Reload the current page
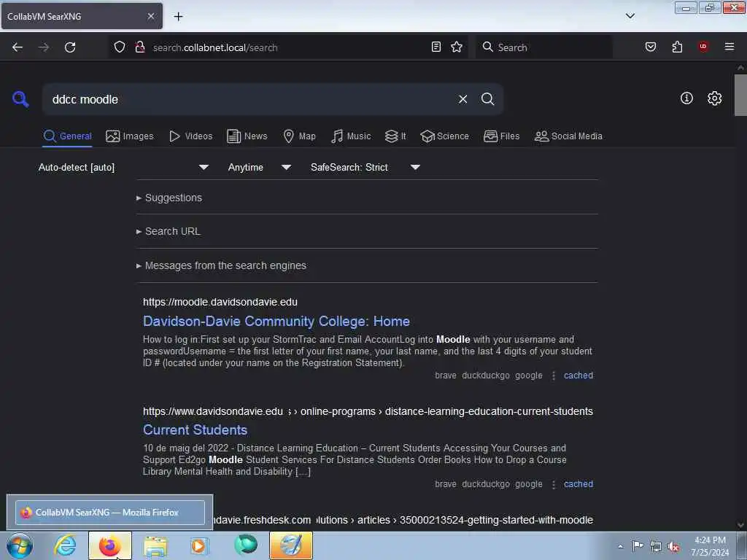 tap(70, 47)
